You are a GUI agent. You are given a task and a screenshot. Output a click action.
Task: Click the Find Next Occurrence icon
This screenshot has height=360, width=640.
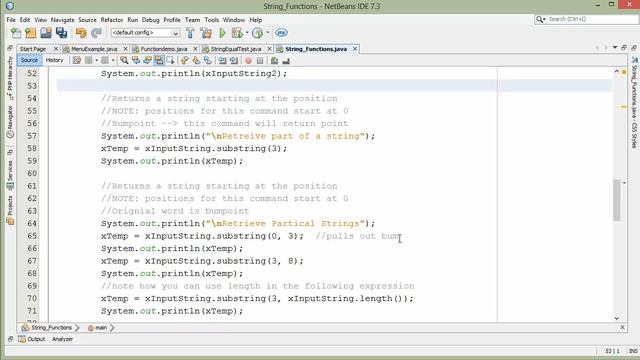point(147,60)
